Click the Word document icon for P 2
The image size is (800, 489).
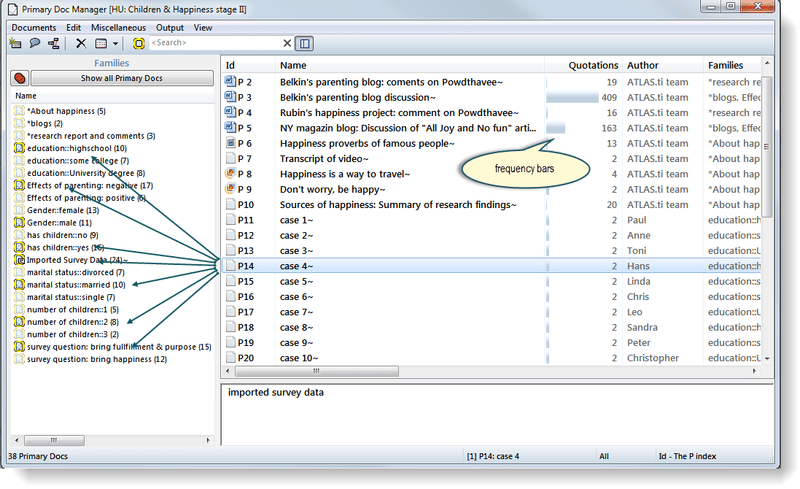(x=230, y=82)
